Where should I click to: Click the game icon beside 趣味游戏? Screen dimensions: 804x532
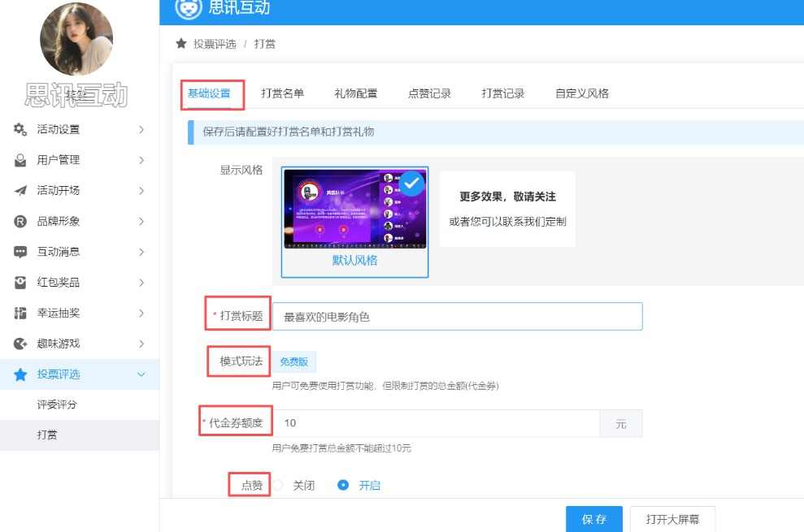pos(20,344)
